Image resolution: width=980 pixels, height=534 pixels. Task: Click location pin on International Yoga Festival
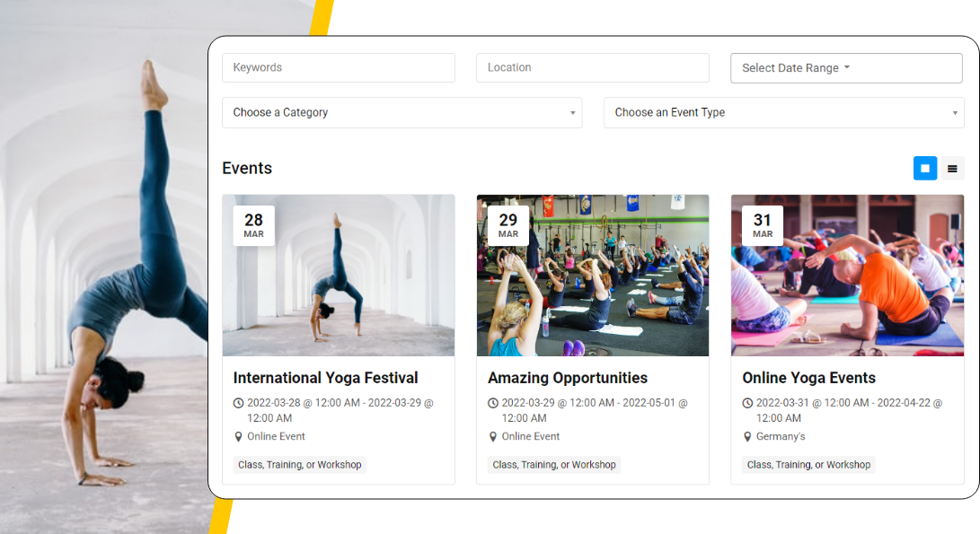pyautogui.click(x=238, y=436)
